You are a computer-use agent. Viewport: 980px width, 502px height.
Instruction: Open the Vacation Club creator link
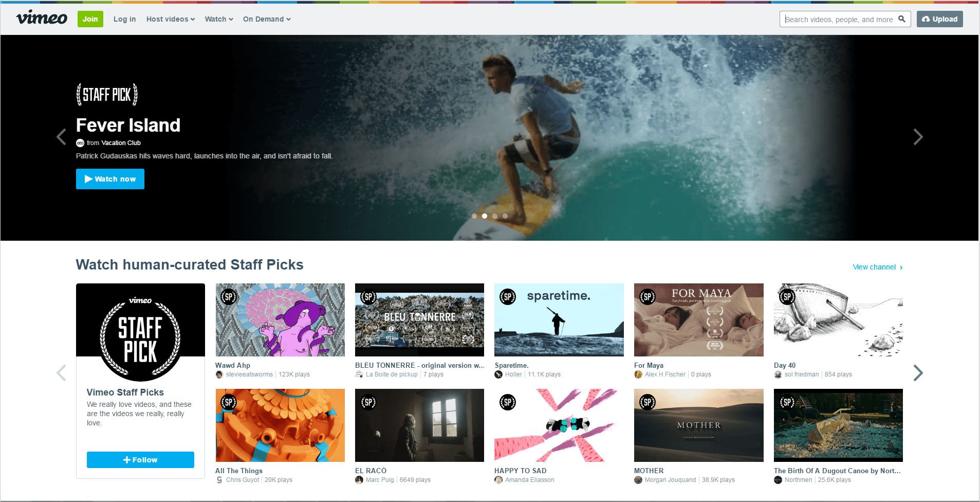coord(121,143)
